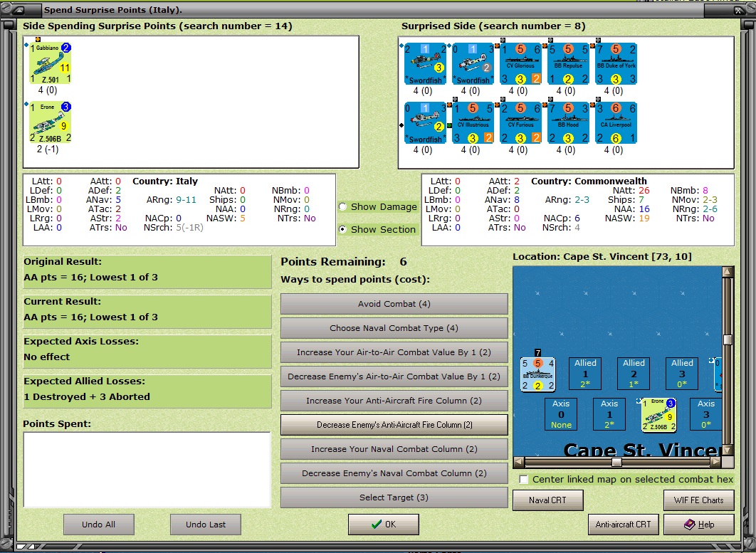Click the dialog's title bar system menu icon
This screenshot has width=756, height=553.
19,10
